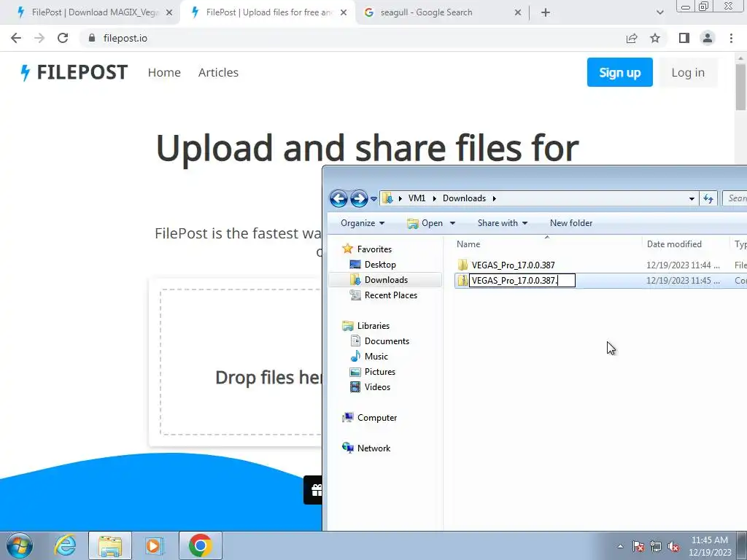The image size is (747, 560).
Task: Click muted volume tray icon
Action: (673, 547)
